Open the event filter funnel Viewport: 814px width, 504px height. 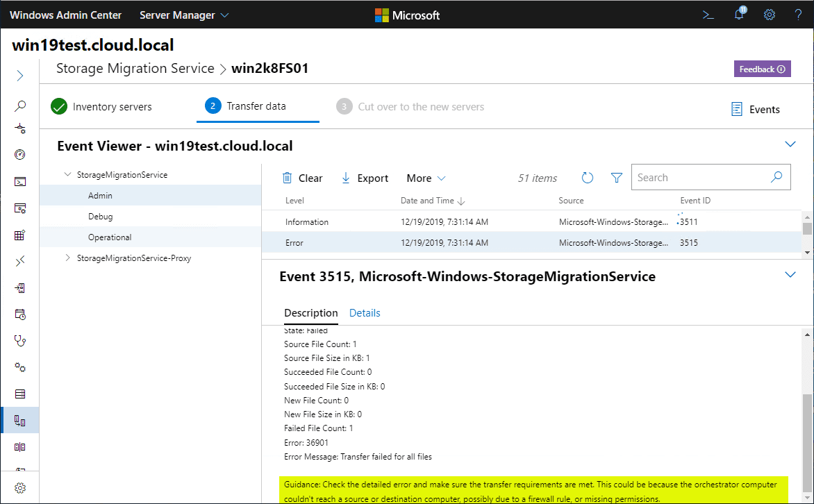click(x=616, y=178)
